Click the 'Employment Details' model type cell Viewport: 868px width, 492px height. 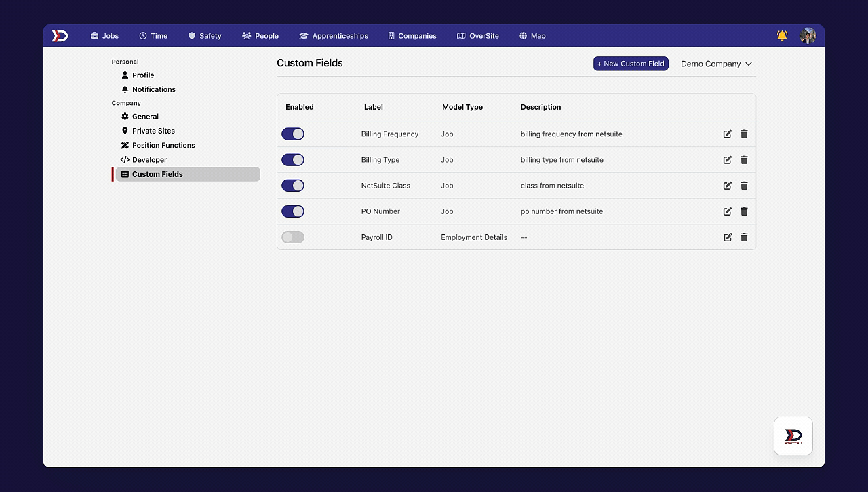(x=474, y=237)
